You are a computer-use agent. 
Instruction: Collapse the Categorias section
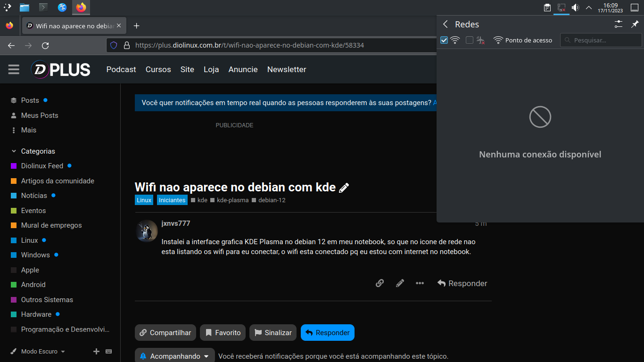tap(14, 151)
